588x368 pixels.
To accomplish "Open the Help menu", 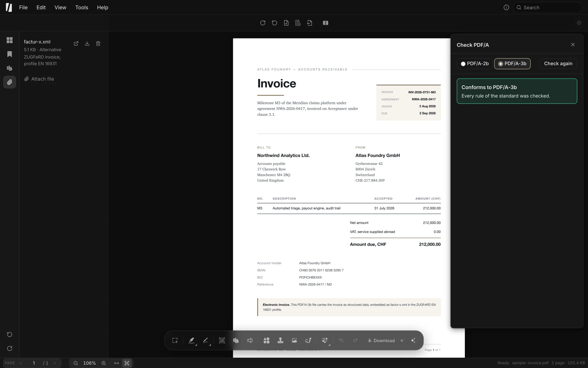I will [103, 8].
